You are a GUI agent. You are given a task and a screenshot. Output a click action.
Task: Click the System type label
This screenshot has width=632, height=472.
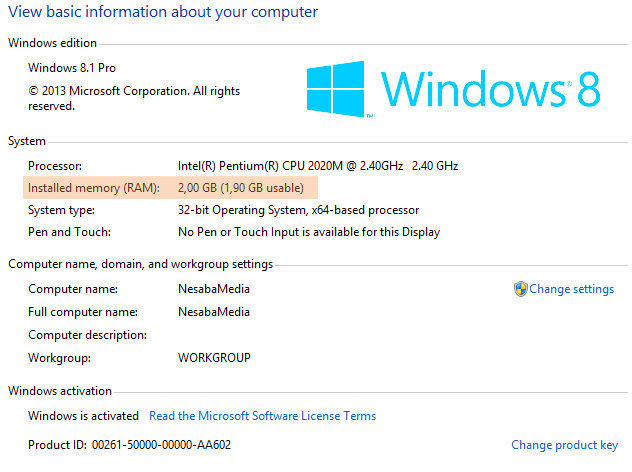point(61,210)
